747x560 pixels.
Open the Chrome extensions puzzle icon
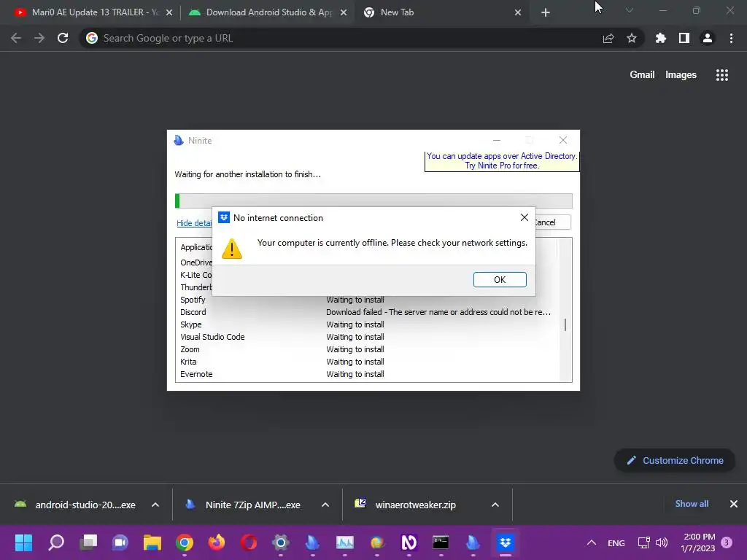click(661, 38)
